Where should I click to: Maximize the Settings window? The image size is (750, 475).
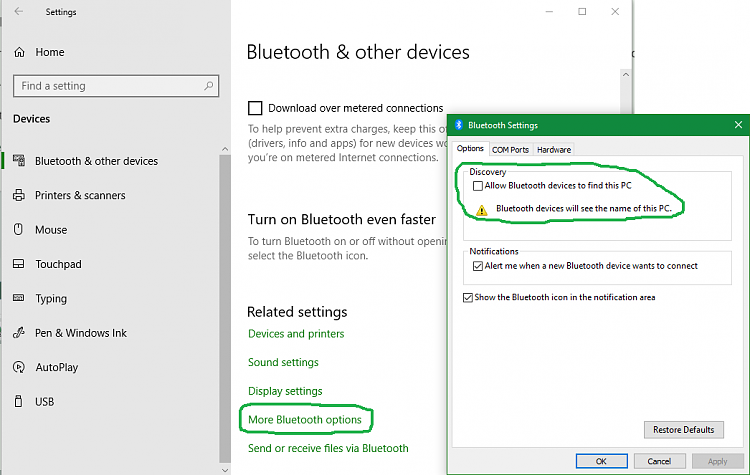click(582, 11)
